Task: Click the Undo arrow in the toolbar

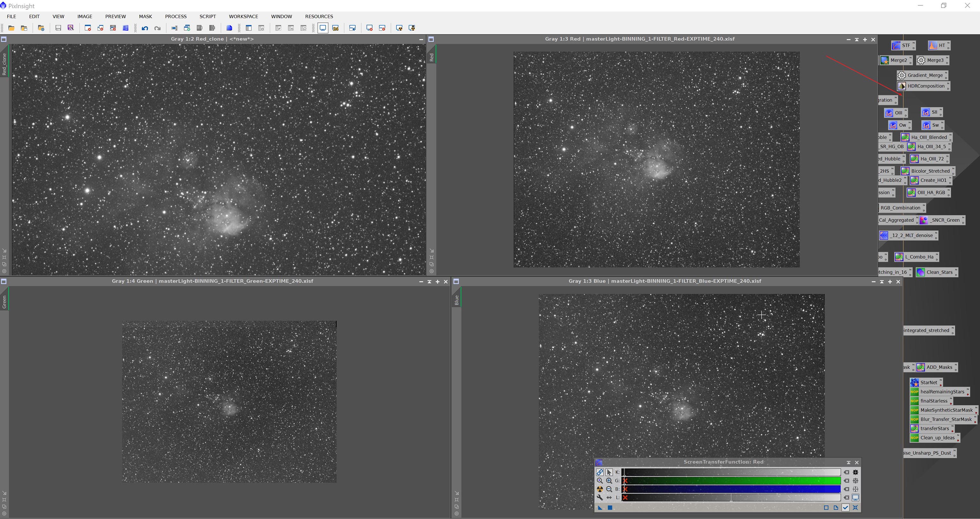Action: (x=145, y=28)
